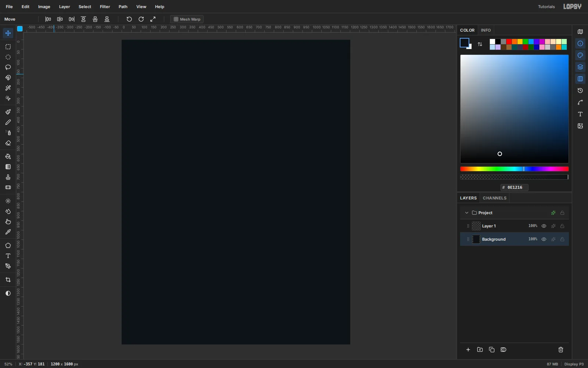Select the Magic Wand tool

pos(8,88)
